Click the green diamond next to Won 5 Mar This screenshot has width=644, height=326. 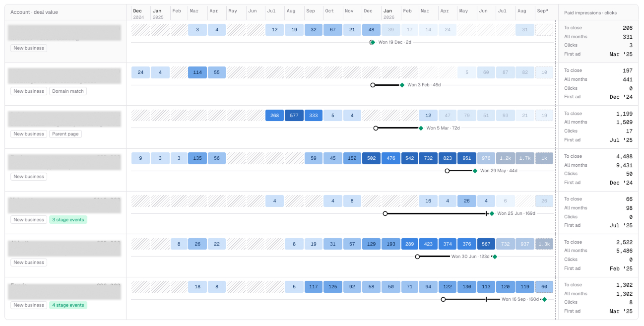coord(421,128)
